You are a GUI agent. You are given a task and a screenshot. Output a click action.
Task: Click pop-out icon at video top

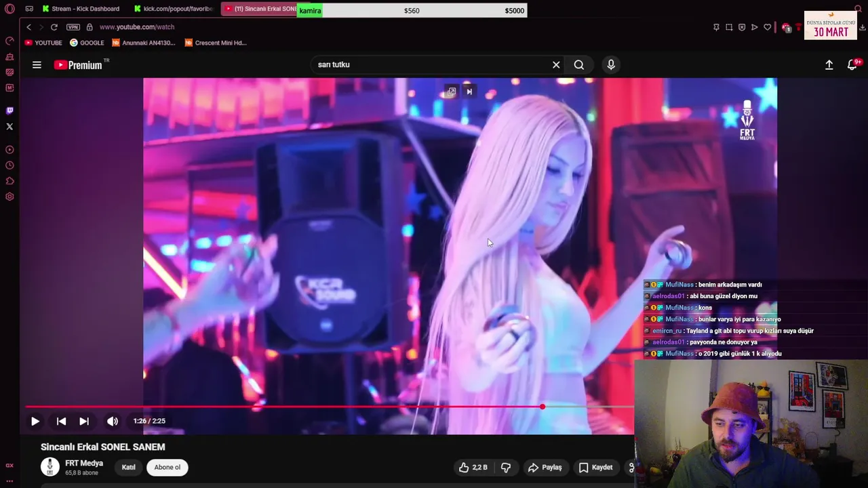(x=451, y=91)
